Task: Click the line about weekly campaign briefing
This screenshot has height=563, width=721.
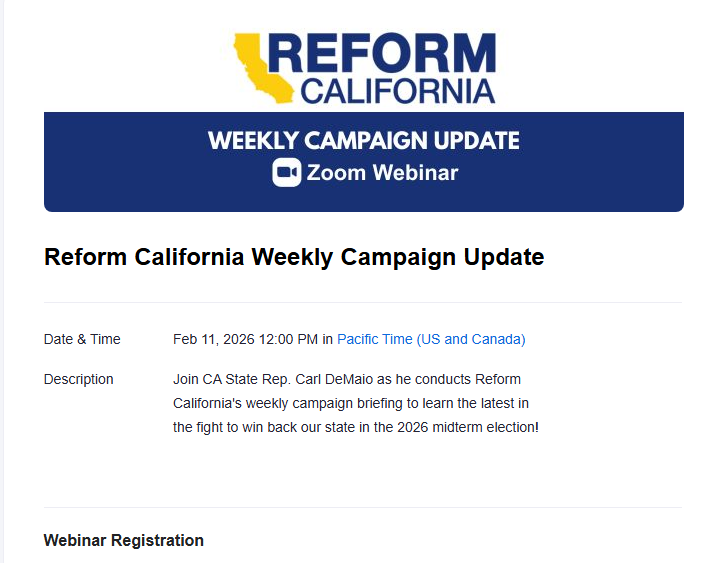Action: [351, 403]
